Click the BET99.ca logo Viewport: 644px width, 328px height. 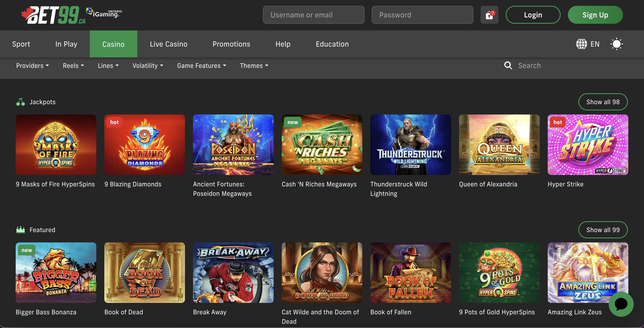click(x=53, y=15)
